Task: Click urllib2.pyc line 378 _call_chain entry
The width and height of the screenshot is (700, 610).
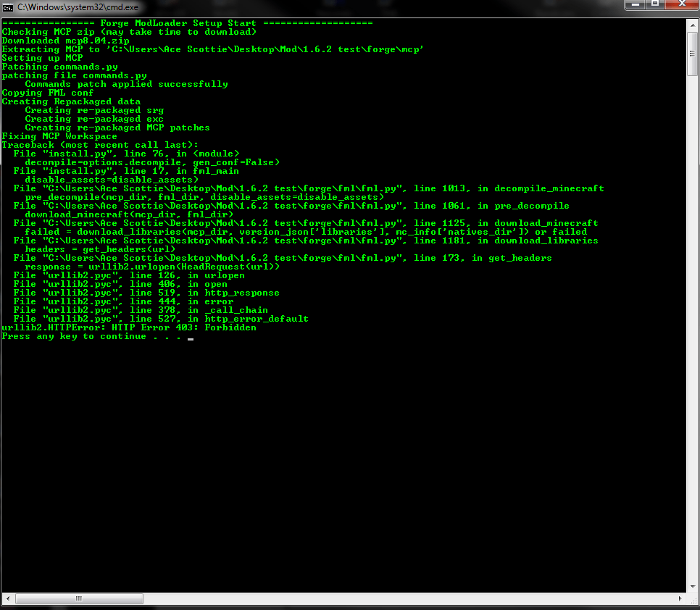Action: point(141,311)
